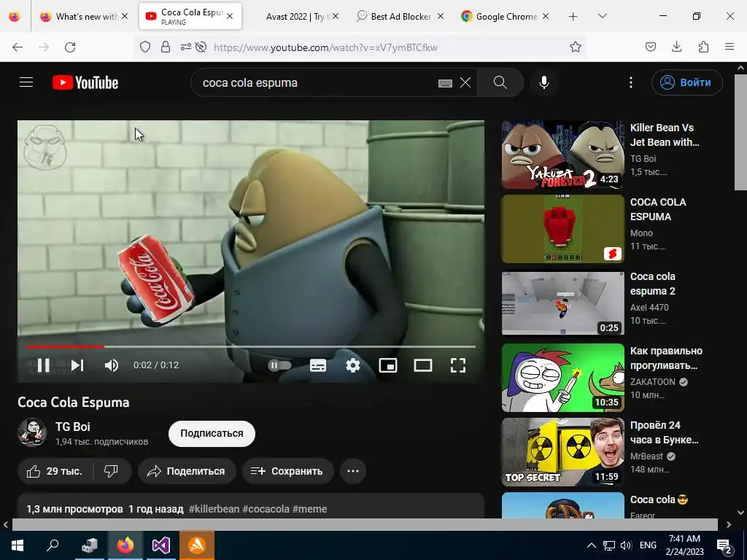Like the video with 29 тыс.
This screenshot has height=560, width=747.
[55, 471]
